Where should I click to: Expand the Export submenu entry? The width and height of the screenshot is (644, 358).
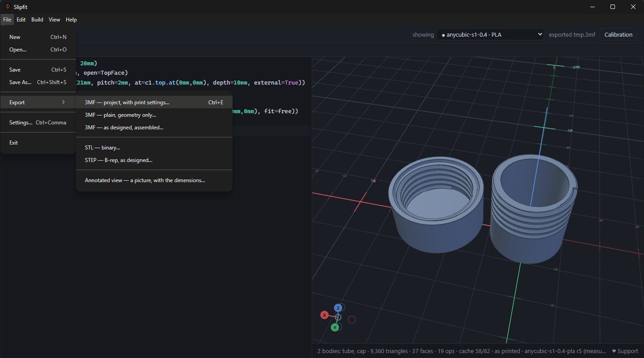point(38,102)
